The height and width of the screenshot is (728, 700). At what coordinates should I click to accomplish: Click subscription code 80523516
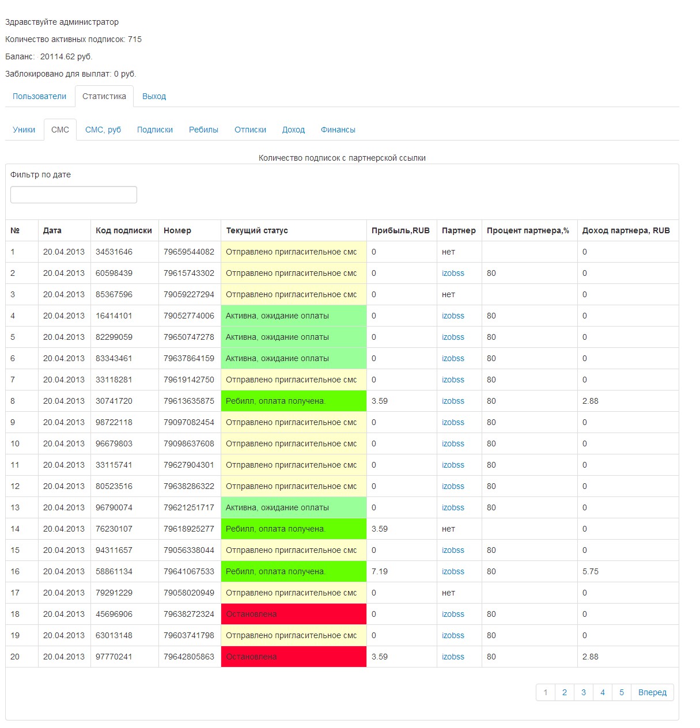tap(114, 486)
